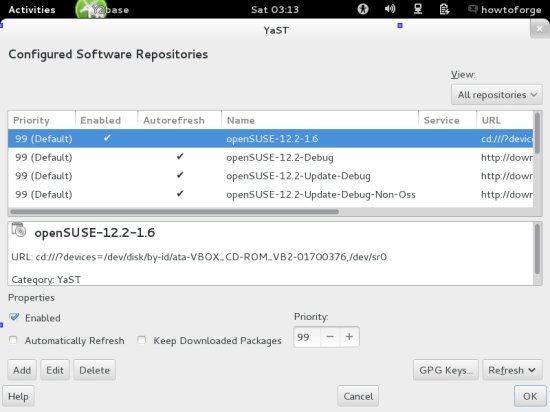The height and width of the screenshot is (412, 550).
Task: Click the Help button
Action: click(x=18, y=396)
